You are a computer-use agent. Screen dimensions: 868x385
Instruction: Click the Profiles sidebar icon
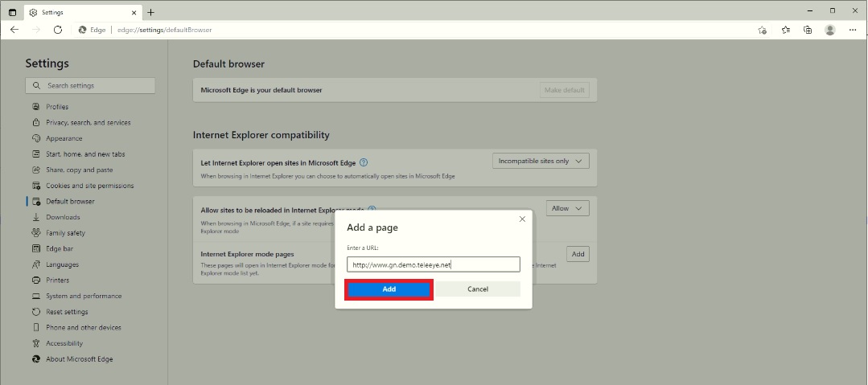click(x=36, y=107)
